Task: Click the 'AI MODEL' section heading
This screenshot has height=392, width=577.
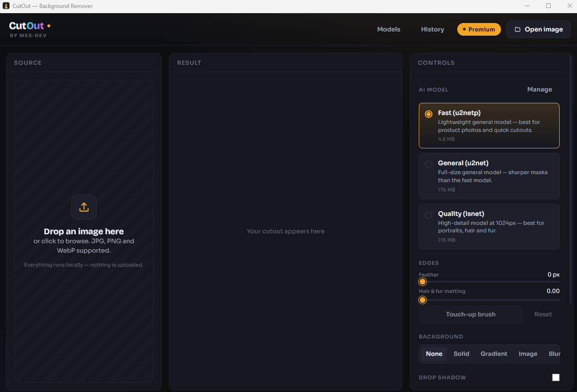Action: pyautogui.click(x=433, y=90)
